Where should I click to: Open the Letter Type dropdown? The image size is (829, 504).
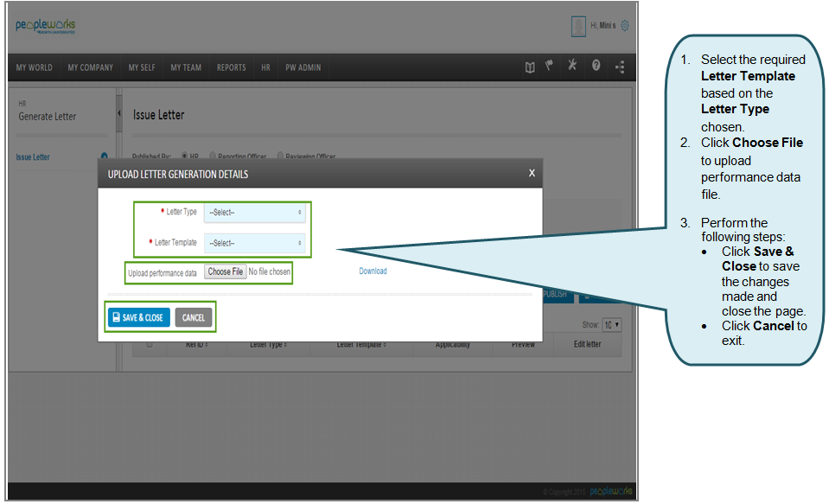tap(255, 212)
